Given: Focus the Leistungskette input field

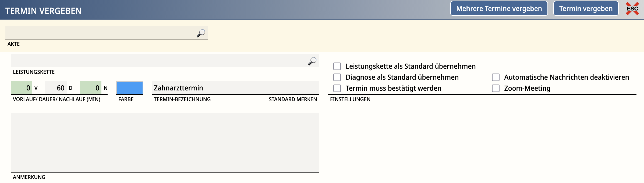Looking at the screenshot, I should pos(159,61).
